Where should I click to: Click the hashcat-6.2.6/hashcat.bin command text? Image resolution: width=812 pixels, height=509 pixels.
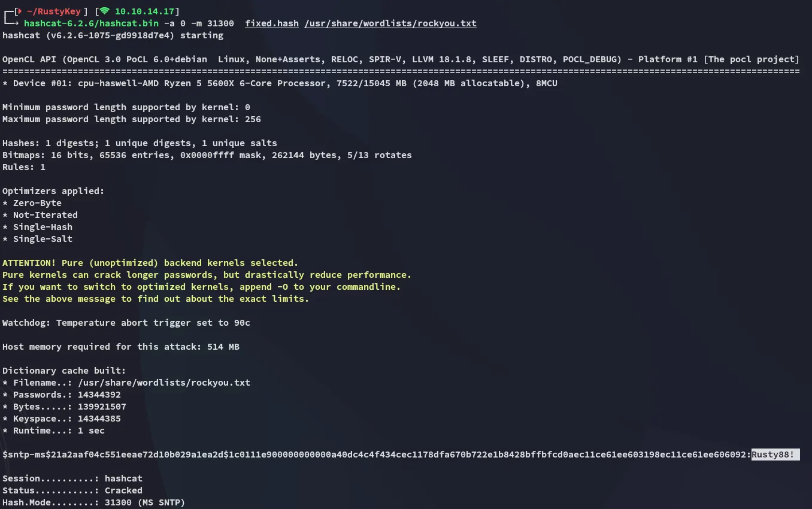[91, 23]
